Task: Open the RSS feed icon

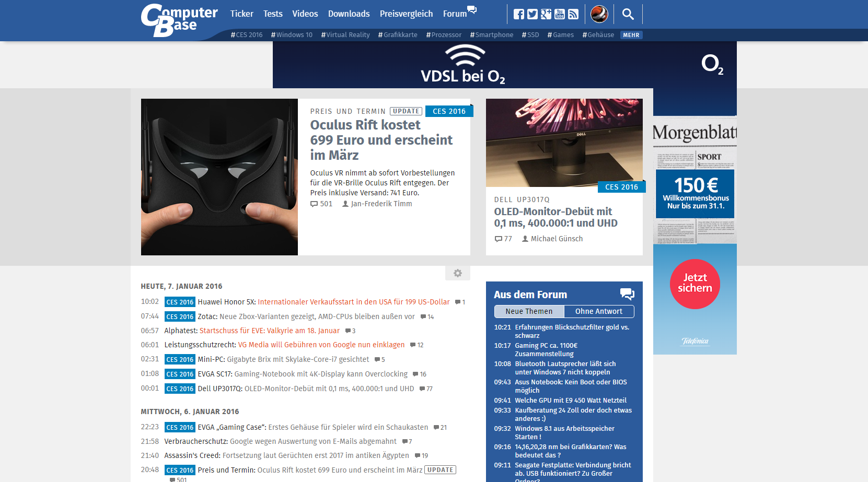Action: pos(573,14)
